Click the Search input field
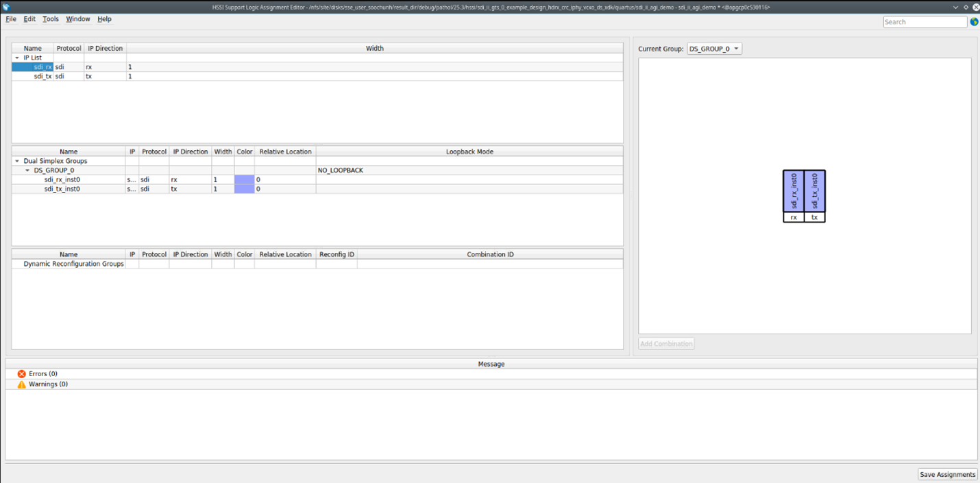Screen dimensions: 980x483 925,22
